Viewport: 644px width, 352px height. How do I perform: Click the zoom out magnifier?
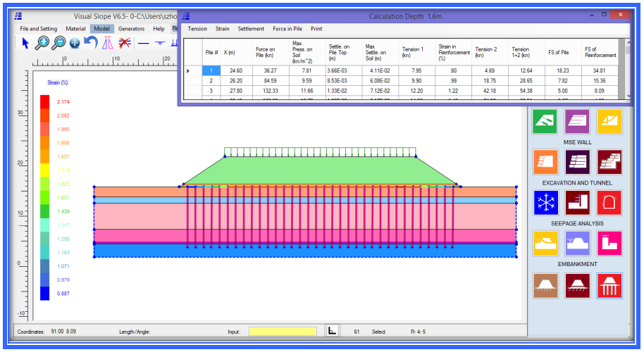[58, 43]
